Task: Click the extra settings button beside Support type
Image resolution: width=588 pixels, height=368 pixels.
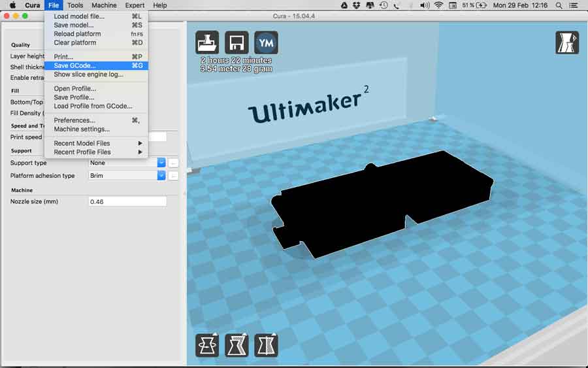Action: point(173,163)
